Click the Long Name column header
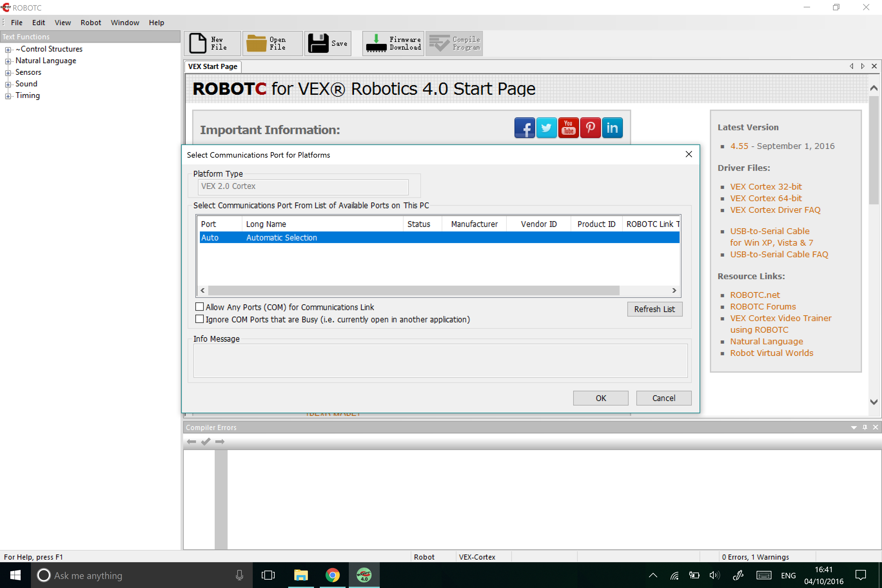Viewport: 882px width, 588px height. click(x=322, y=224)
